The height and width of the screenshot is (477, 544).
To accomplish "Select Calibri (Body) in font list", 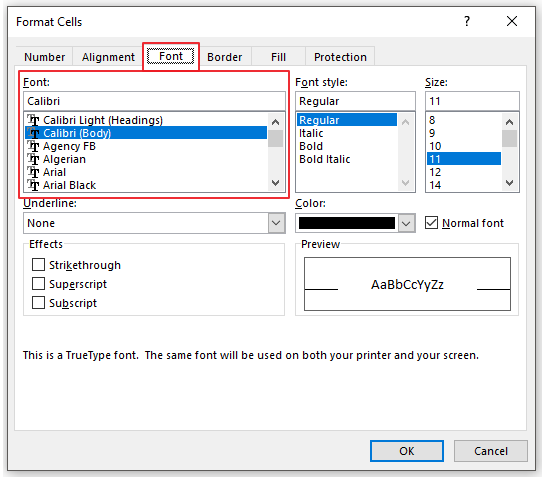I will [x=146, y=133].
